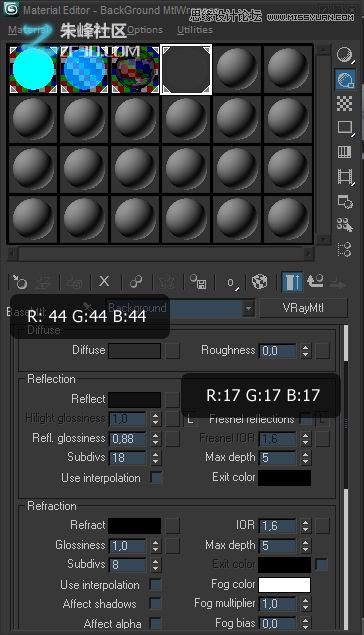Viewport: 364px width, 635px height.
Task: Click Select by Material icon
Action: click(x=345, y=225)
